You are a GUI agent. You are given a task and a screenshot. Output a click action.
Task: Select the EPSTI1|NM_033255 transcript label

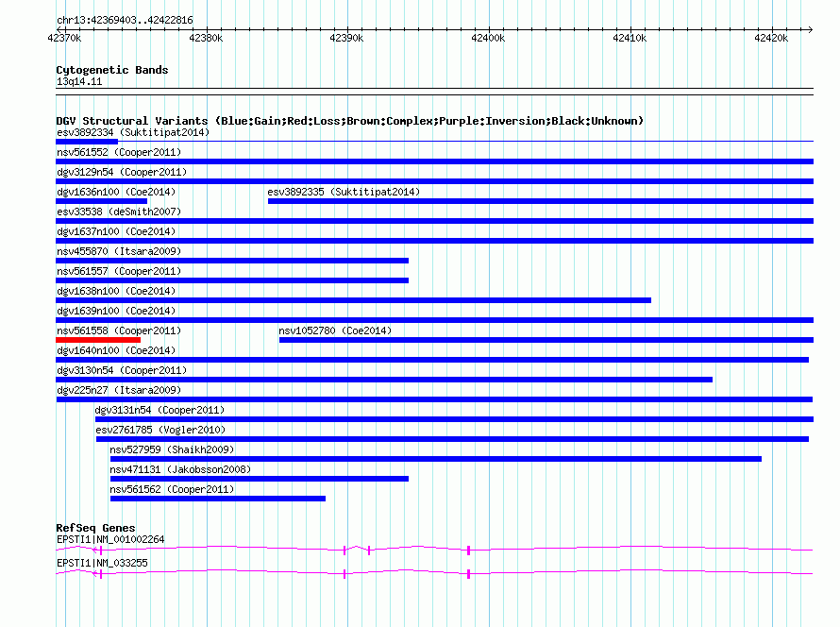pos(102,563)
